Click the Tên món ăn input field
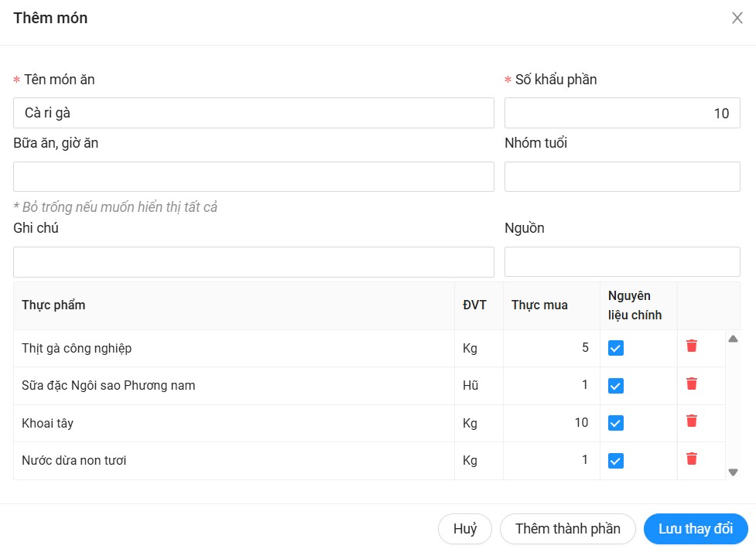 [x=253, y=113]
